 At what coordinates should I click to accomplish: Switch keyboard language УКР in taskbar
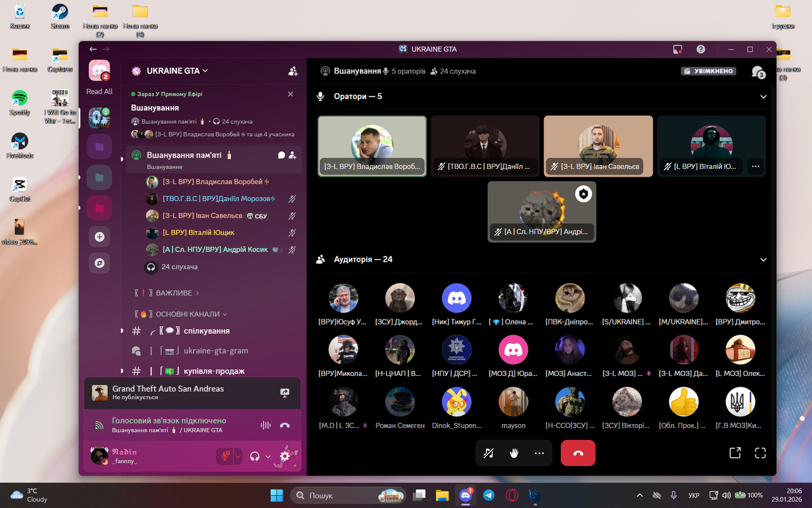click(694, 495)
